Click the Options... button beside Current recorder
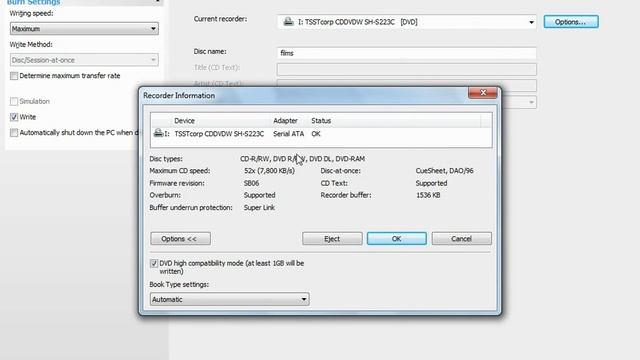This screenshot has width=640, height=360. [x=571, y=22]
